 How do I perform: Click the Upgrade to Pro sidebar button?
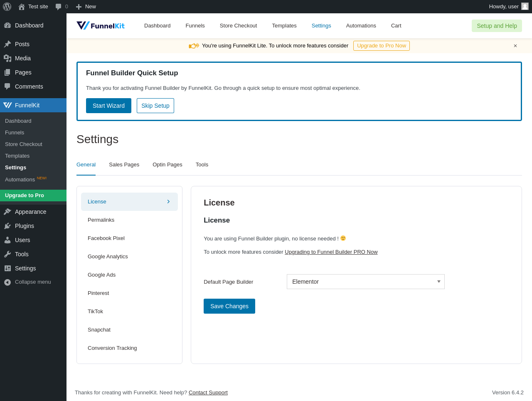click(x=33, y=196)
